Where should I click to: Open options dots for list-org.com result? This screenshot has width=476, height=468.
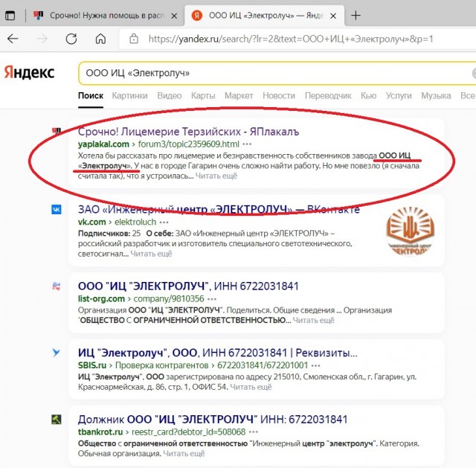[212, 299]
